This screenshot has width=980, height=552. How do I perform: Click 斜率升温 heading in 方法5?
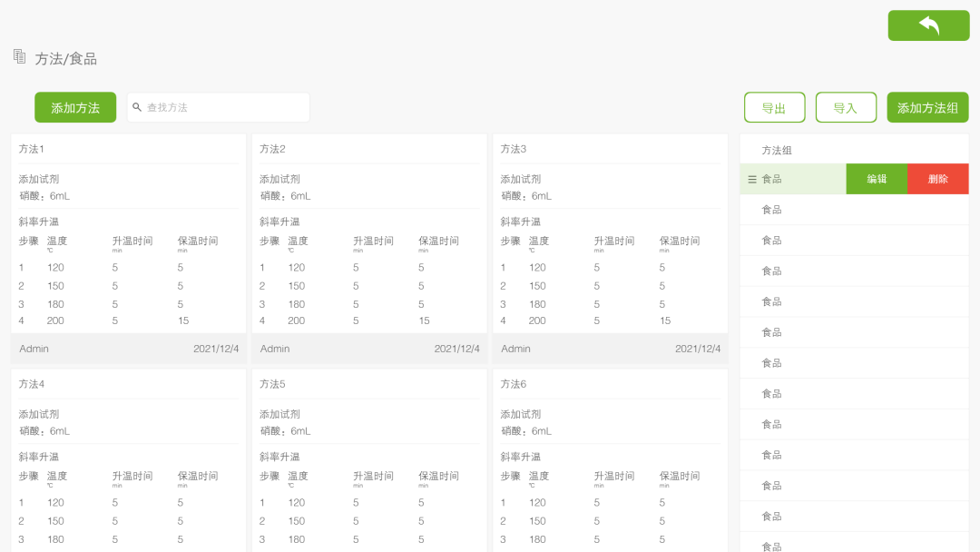pos(279,457)
